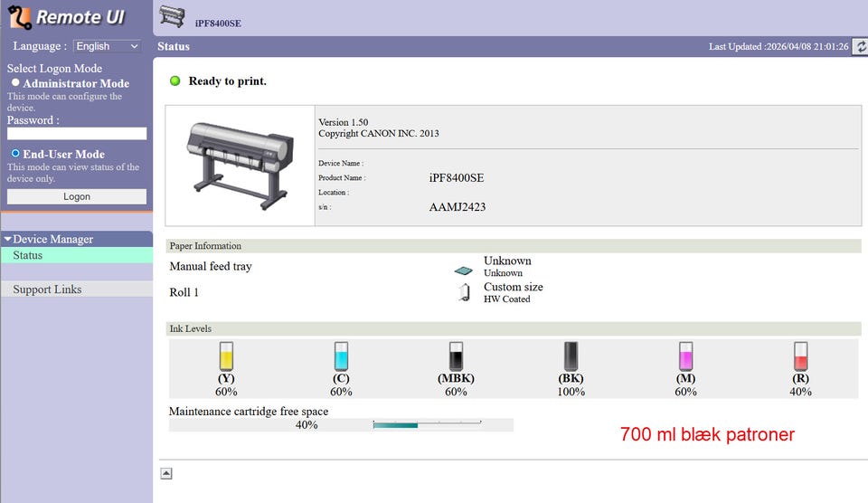Click the maintenance cartridge free space bar
This screenshot has width=868, height=503.
[x=427, y=425]
